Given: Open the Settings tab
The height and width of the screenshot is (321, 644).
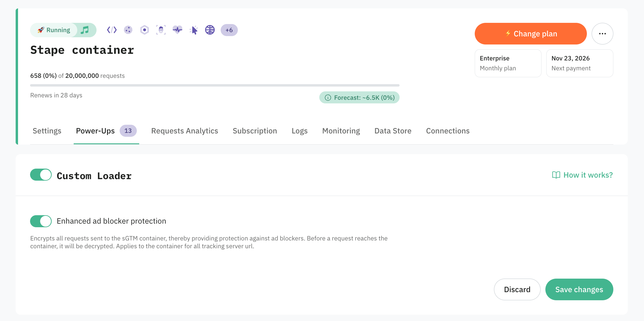Looking at the screenshot, I should tap(47, 131).
